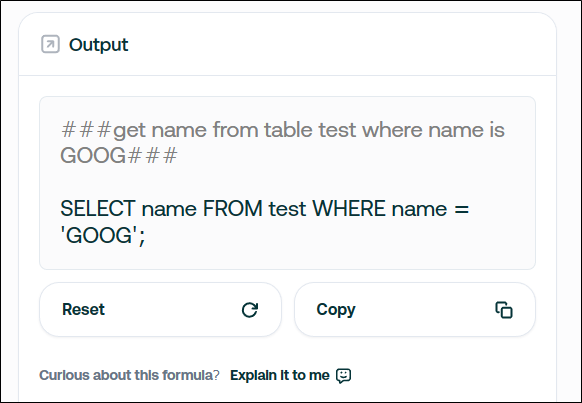Click the word FROM in the query
582x403 pixels.
(233, 208)
